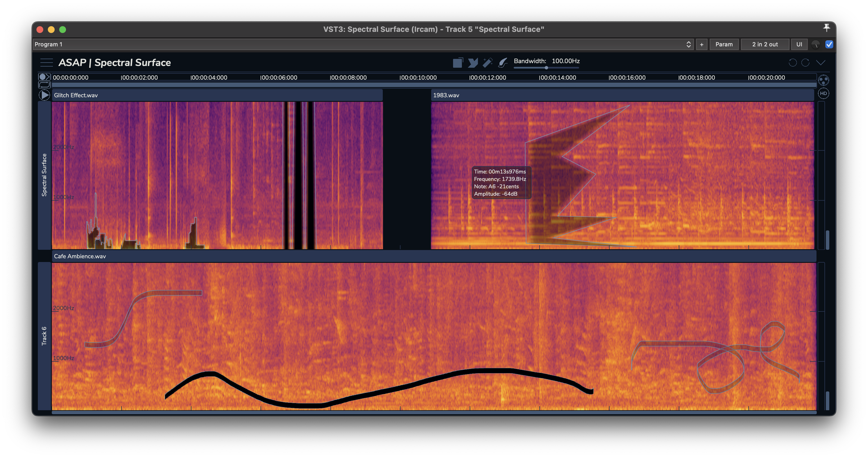Image resolution: width=868 pixels, height=458 pixels.
Task: Open the Program 1 preset dropdown
Action: [x=363, y=44]
